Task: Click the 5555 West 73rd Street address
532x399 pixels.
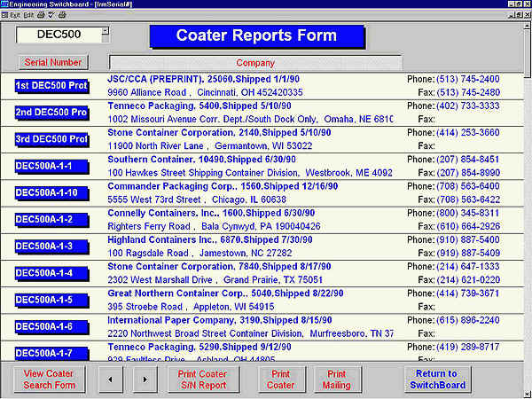Action: coord(197,199)
